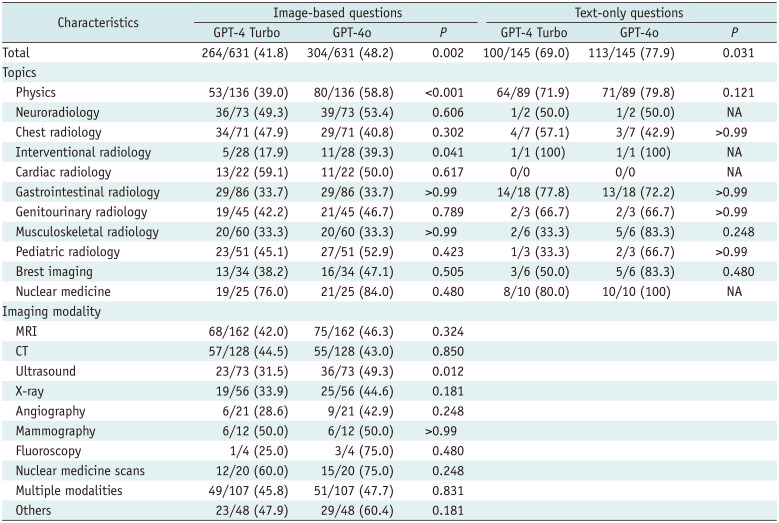Select the Text-only questions header
This screenshot has height=523, width=779.
click(629, 13)
